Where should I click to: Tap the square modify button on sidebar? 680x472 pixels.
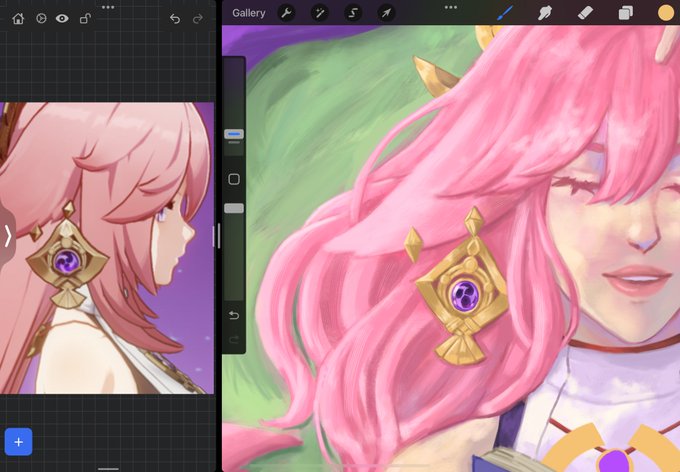tap(234, 179)
